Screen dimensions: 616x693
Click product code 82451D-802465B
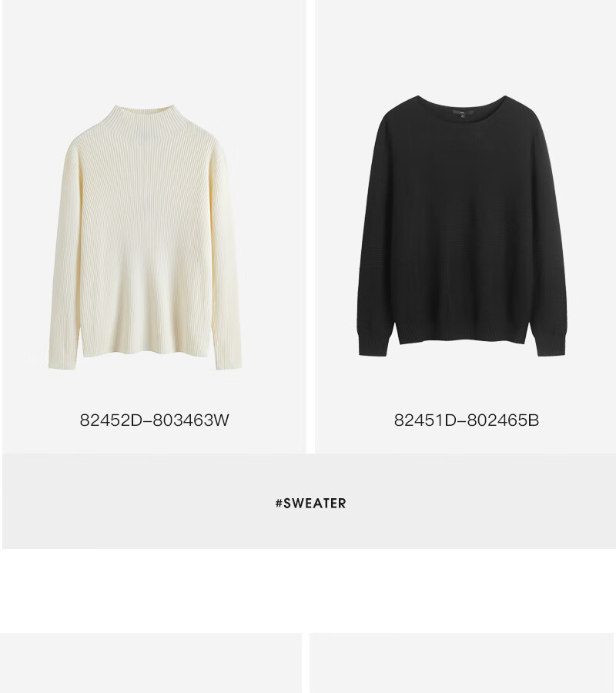(466, 420)
